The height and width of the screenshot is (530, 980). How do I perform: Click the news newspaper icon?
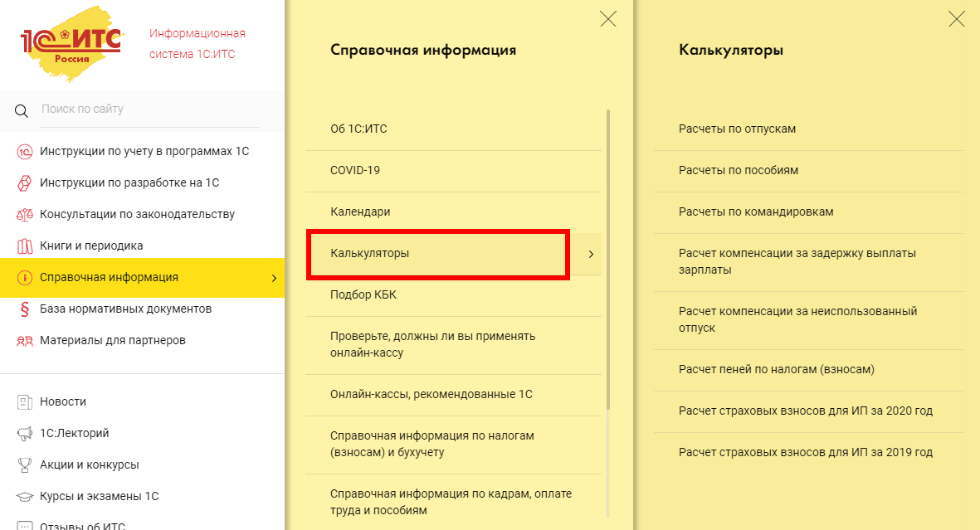coord(24,402)
